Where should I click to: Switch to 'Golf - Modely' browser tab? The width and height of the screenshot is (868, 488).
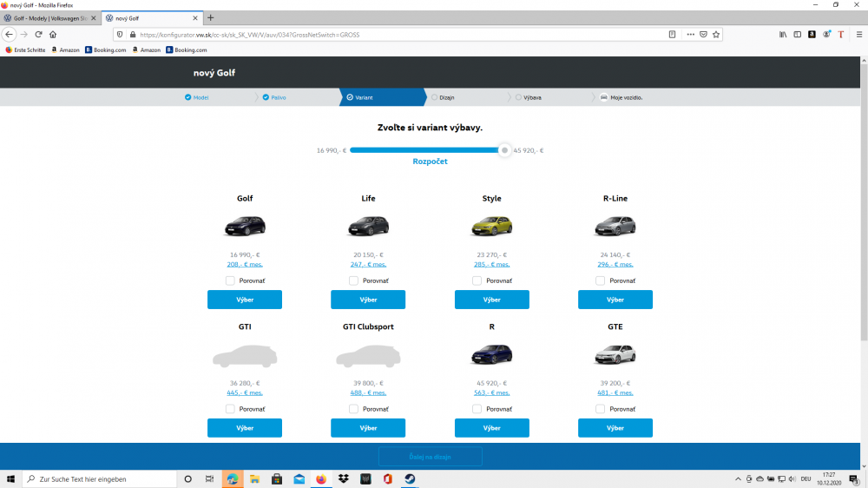[x=49, y=18]
